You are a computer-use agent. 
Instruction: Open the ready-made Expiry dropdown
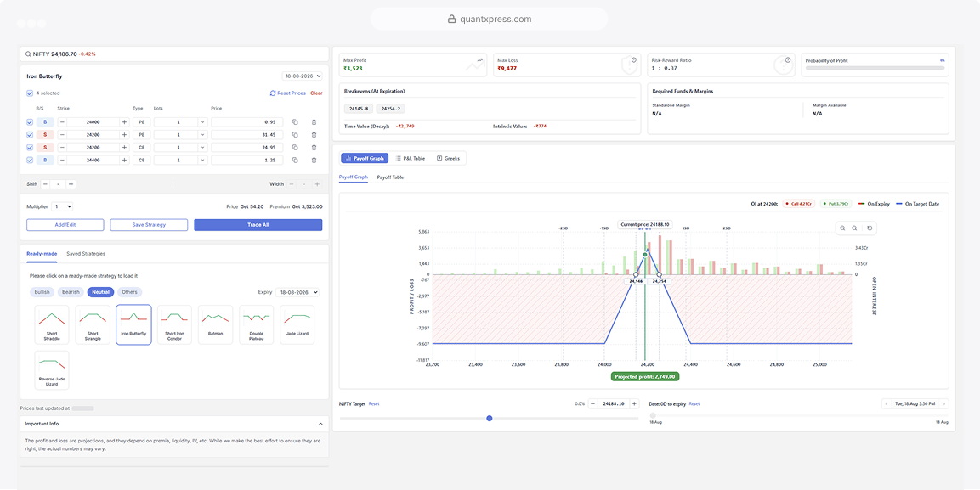pos(297,292)
